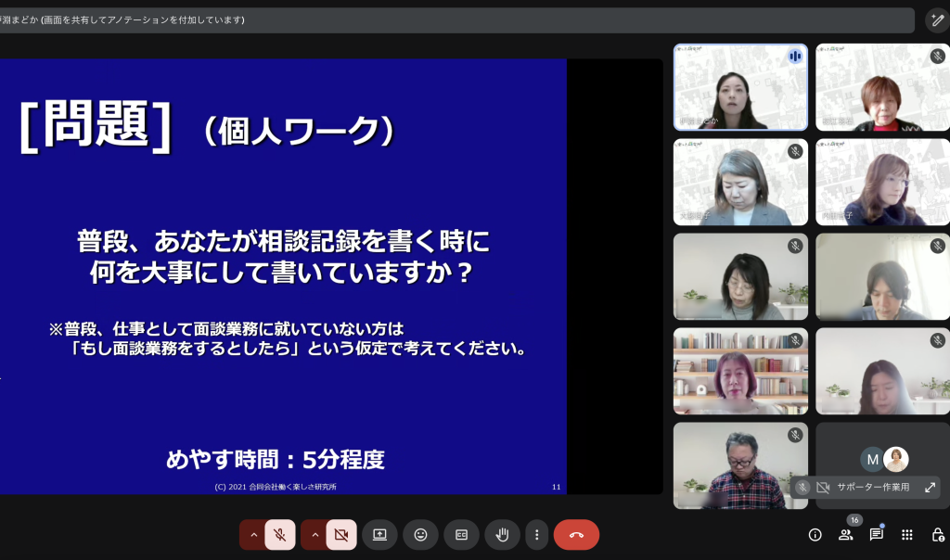The height and width of the screenshot is (560, 950).
Task: Open the activities grid icon
Action: [x=907, y=535]
